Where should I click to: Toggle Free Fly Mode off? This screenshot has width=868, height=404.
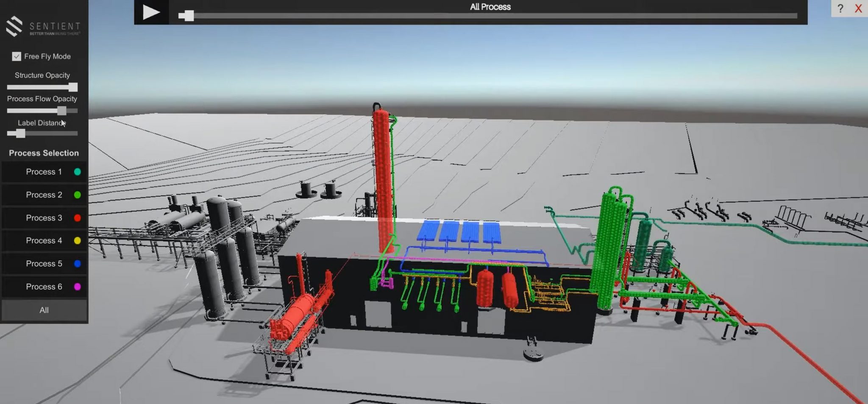coord(16,56)
